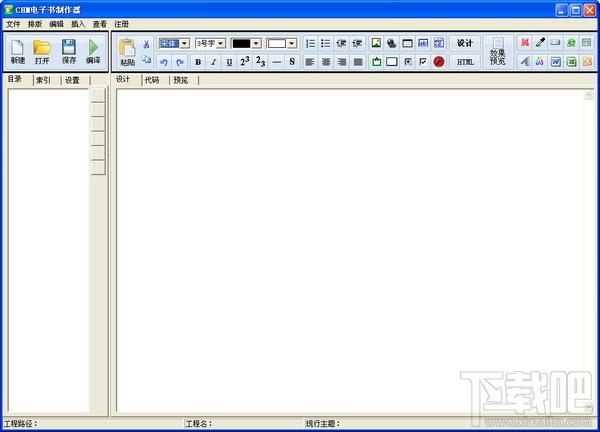Pick a color with the eyedropper icon

(540, 42)
